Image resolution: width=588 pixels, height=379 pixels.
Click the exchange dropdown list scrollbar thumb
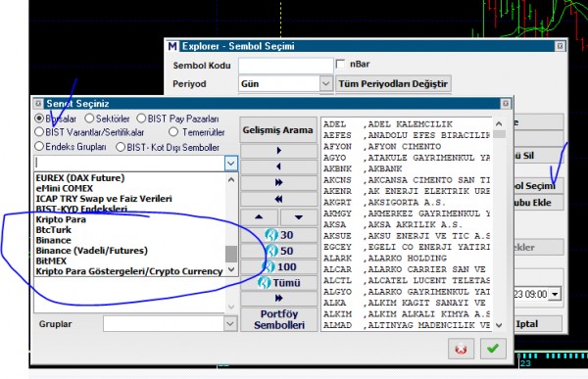231,255
